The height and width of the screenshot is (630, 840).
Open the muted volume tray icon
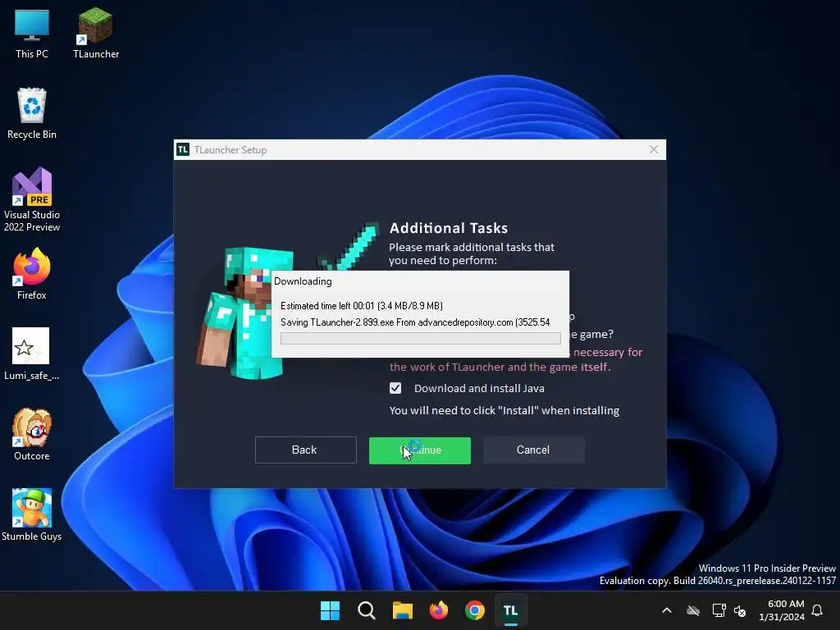coord(740,610)
